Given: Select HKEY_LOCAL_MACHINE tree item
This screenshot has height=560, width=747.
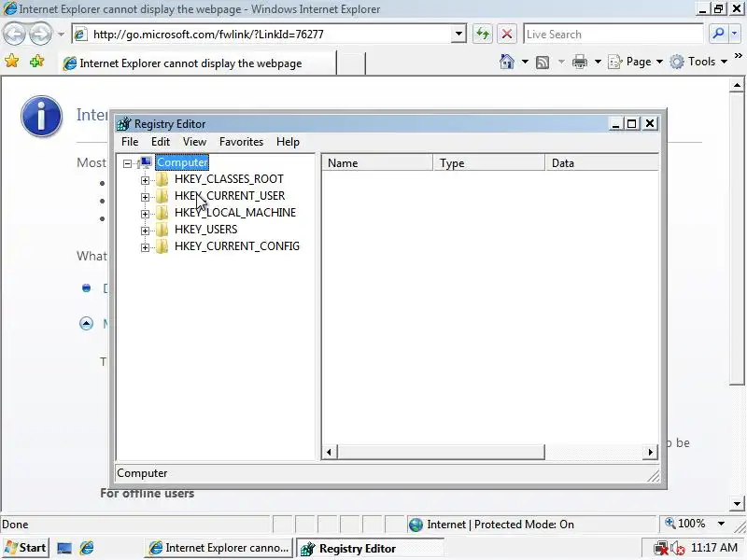Looking at the screenshot, I should (235, 213).
